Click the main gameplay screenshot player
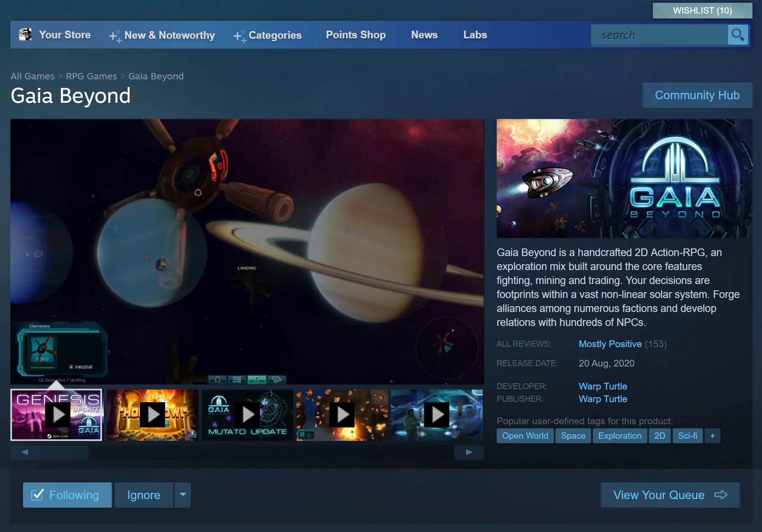Image resolution: width=762 pixels, height=532 pixels. pos(247,252)
